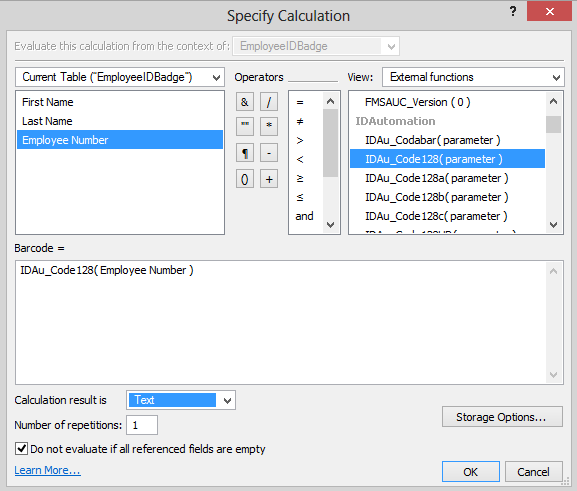Click the functions list scroll down arrow
577x491 pixels.
click(553, 225)
